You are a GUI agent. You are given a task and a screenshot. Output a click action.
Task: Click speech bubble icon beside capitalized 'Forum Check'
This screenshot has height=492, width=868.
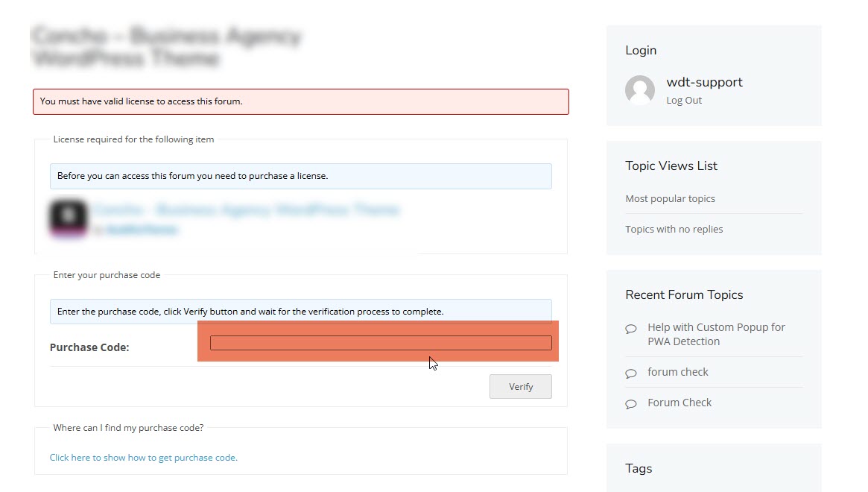[x=631, y=404]
